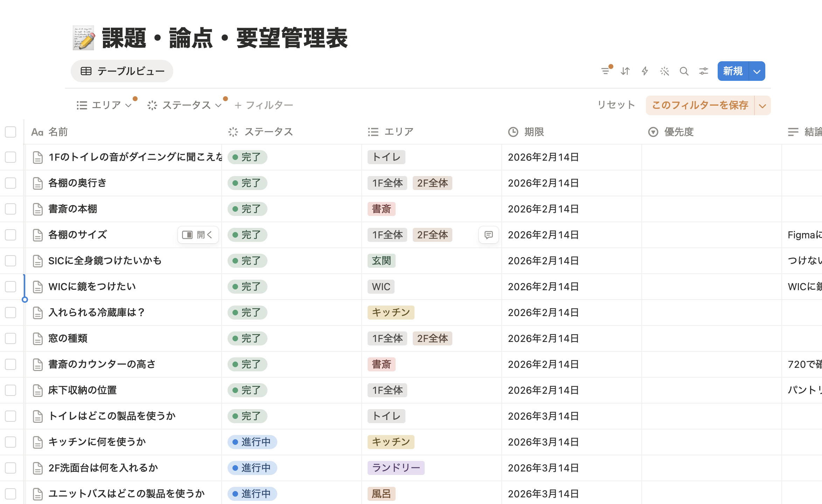The width and height of the screenshot is (822, 504).
Task: Click the sparkle AI icon in the toolbar
Action: (664, 71)
